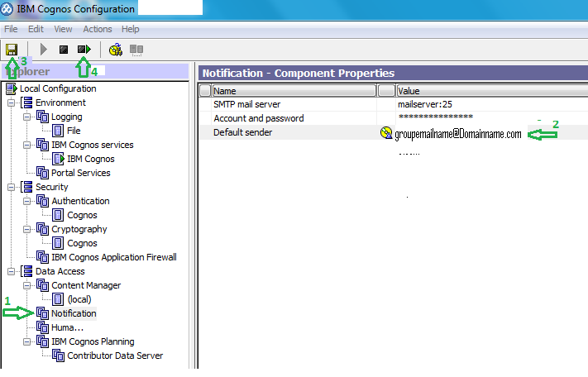This screenshot has width=588, height=377.
Task: Click the masked account password value
Action: 436,117
